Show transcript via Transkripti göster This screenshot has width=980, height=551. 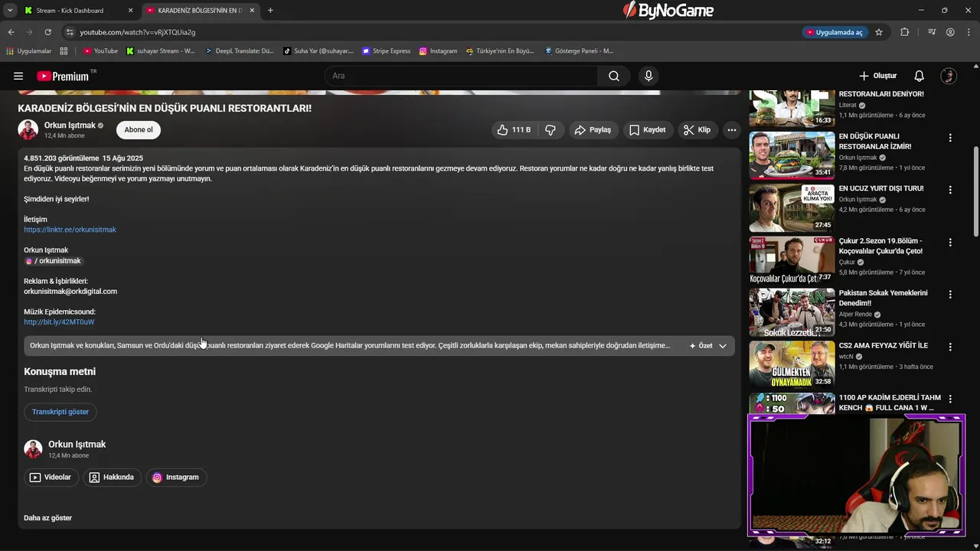60,412
